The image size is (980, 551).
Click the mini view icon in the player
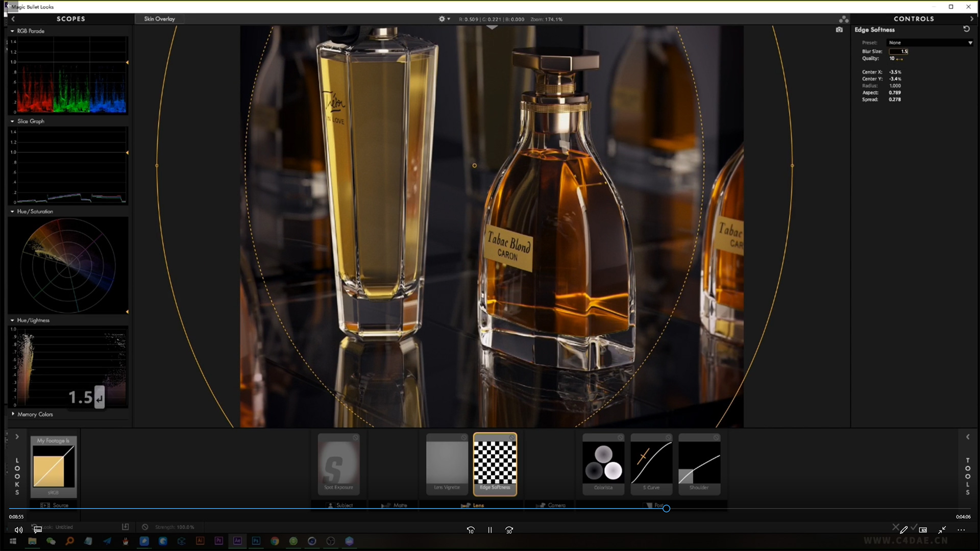tap(923, 530)
